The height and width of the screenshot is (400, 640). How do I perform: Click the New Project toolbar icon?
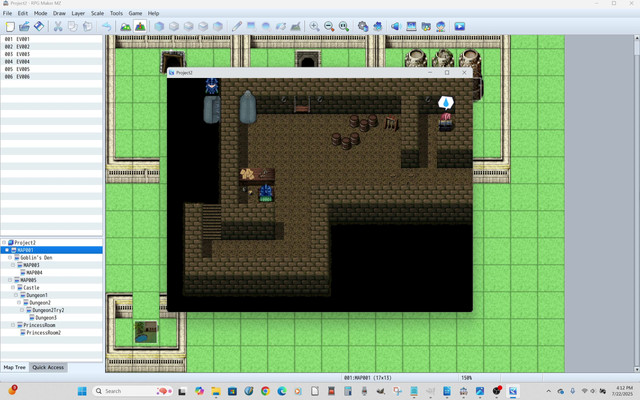[x=10, y=27]
